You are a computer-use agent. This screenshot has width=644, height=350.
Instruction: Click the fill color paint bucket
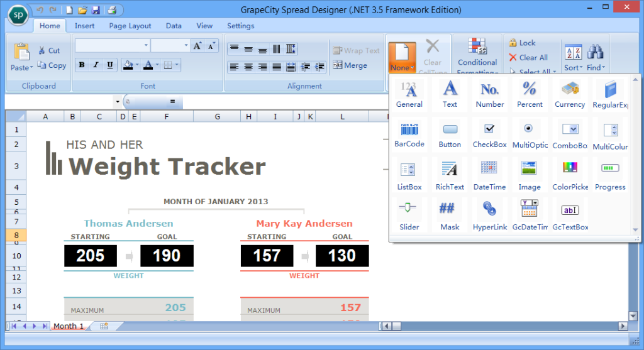point(128,65)
